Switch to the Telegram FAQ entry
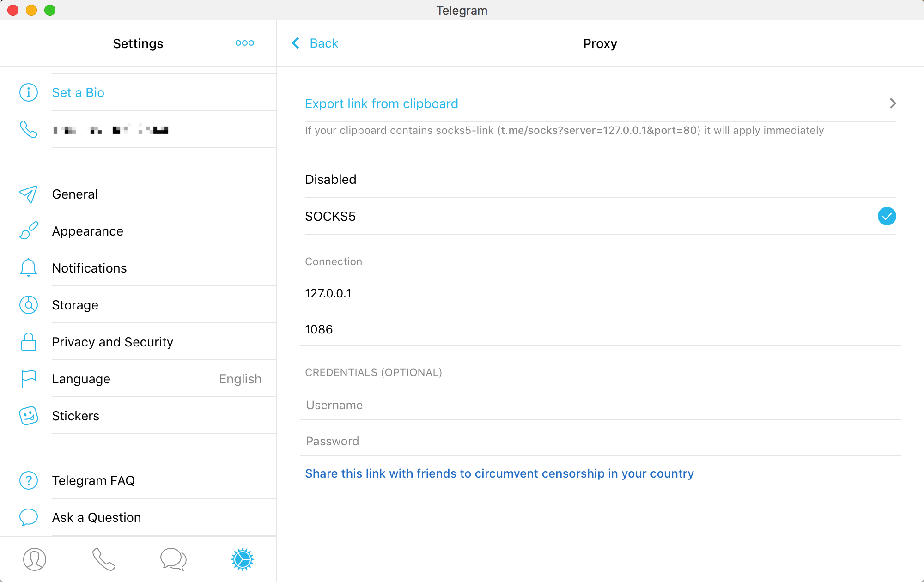This screenshot has width=924, height=582. click(x=93, y=480)
